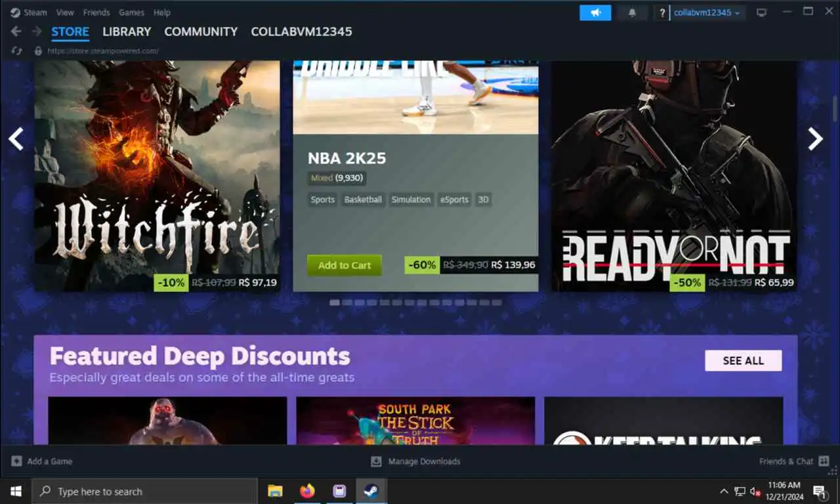The width and height of the screenshot is (840, 504).
Task: Go forward with the forward arrow
Action: coord(37,31)
